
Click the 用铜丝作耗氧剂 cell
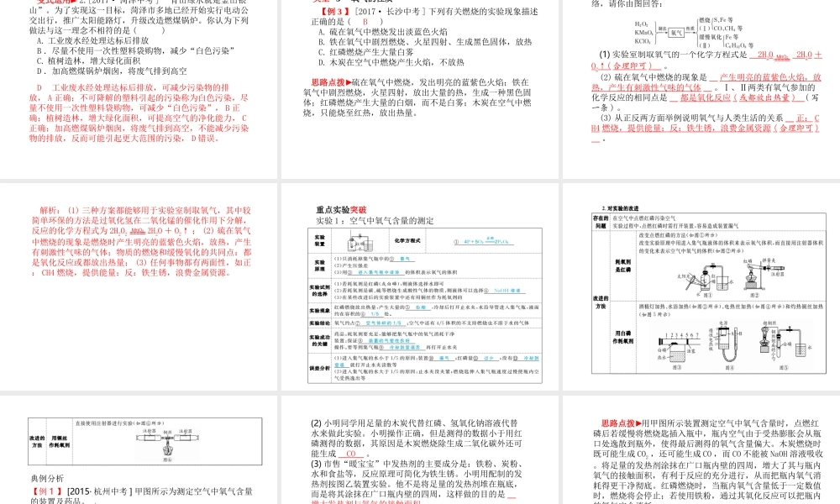pyautogui.click(x=60, y=441)
